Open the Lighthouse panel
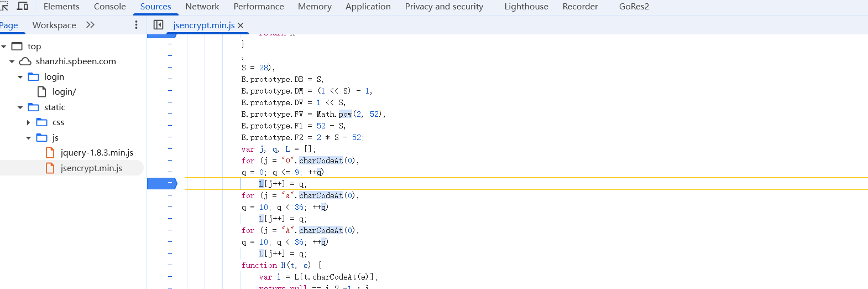The width and height of the screenshot is (868, 289). coord(526,7)
